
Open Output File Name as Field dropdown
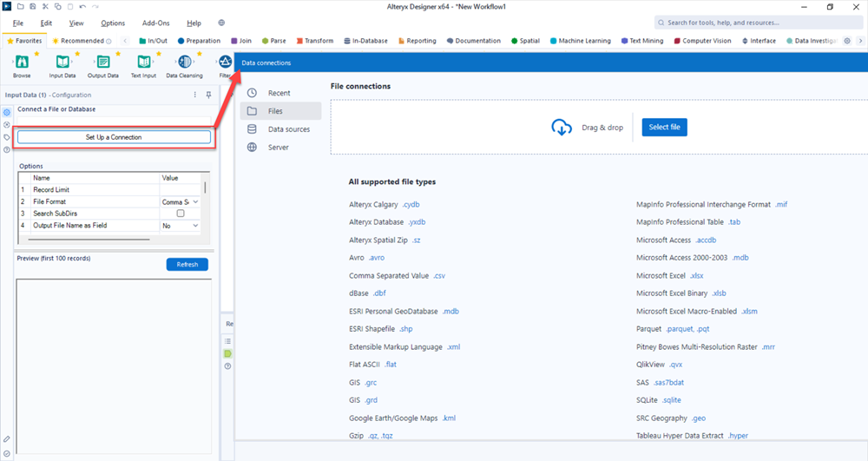[195, 226]
